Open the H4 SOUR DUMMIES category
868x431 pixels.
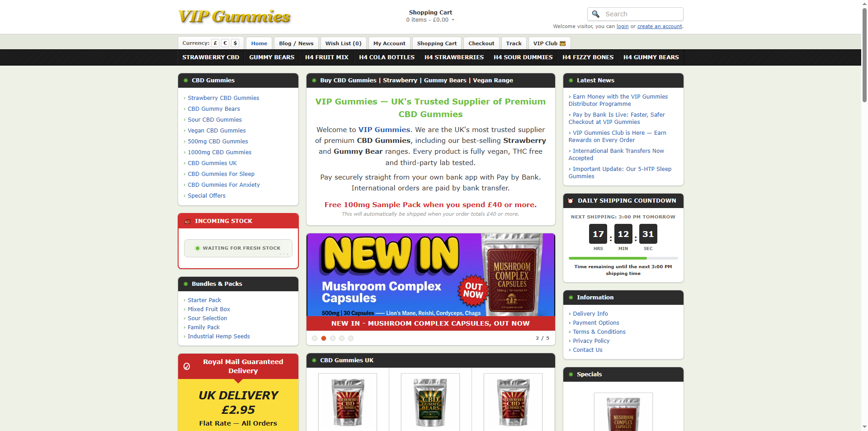click(x=523, y=57)
